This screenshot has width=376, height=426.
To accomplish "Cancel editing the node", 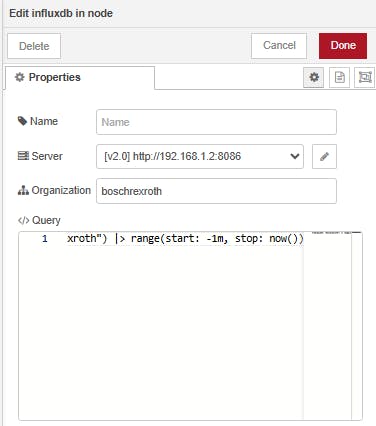I will pyautogui.click(x=279, y=45).
